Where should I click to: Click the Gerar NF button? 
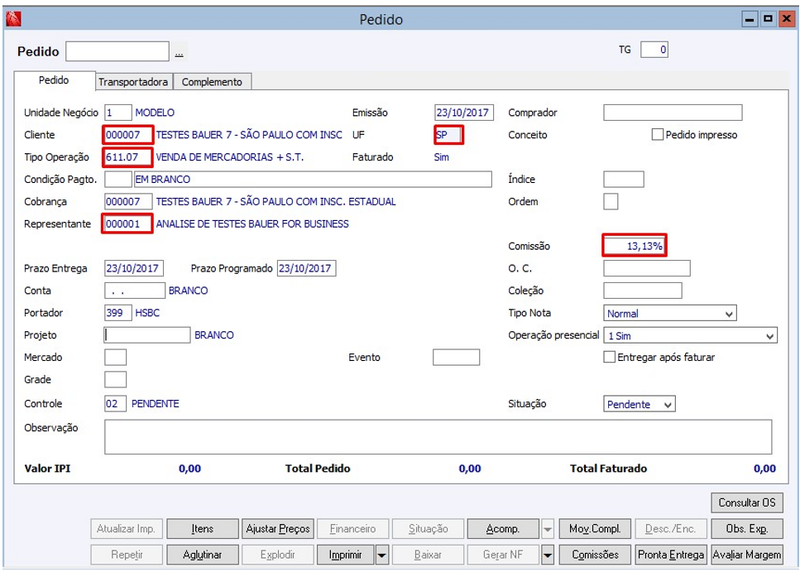tap(503, 555)
